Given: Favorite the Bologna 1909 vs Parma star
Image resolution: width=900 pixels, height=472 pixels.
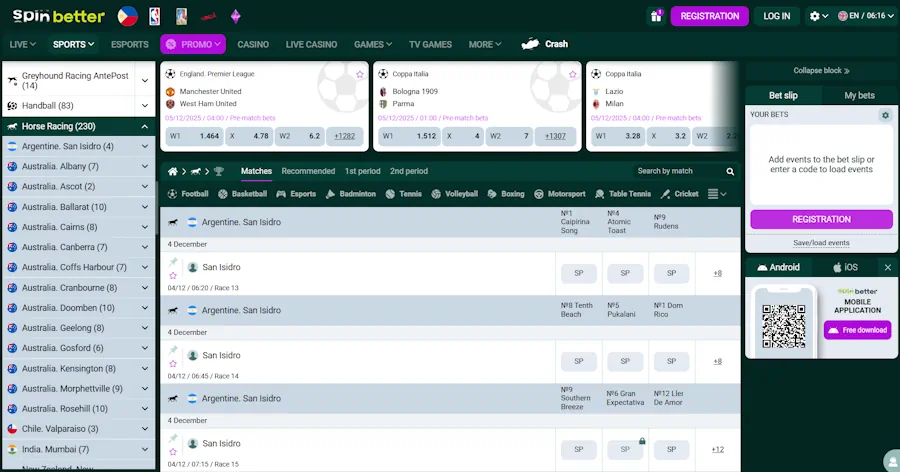Looking at the screenshot, I should 573,74.
